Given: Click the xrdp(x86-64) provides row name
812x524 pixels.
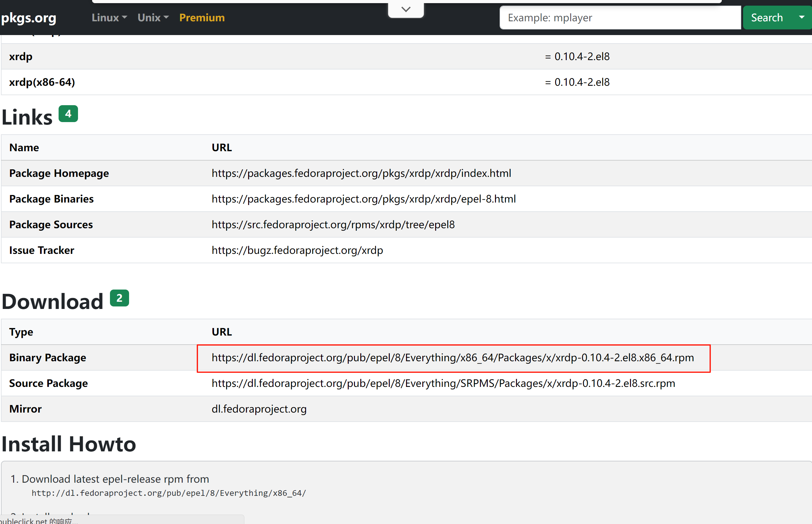Looking at the screenshot, I should tap(42, 82).
